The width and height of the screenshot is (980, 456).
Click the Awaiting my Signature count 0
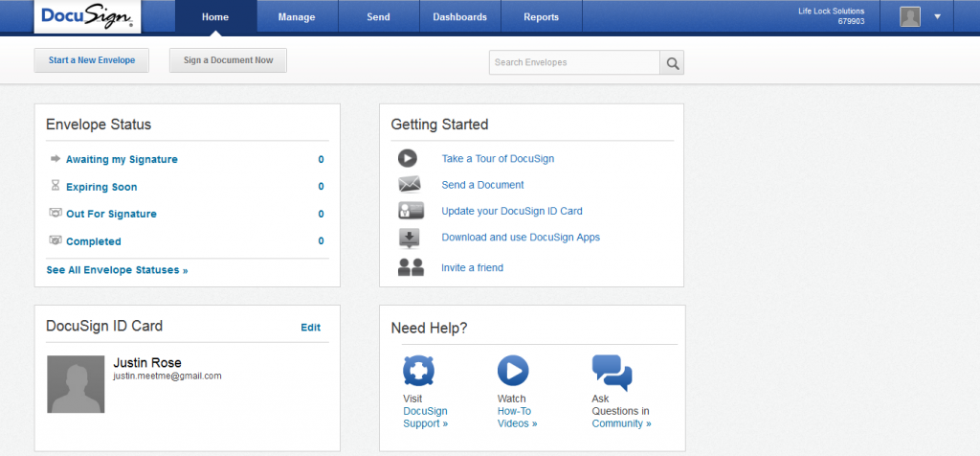(x=322, y=160)
